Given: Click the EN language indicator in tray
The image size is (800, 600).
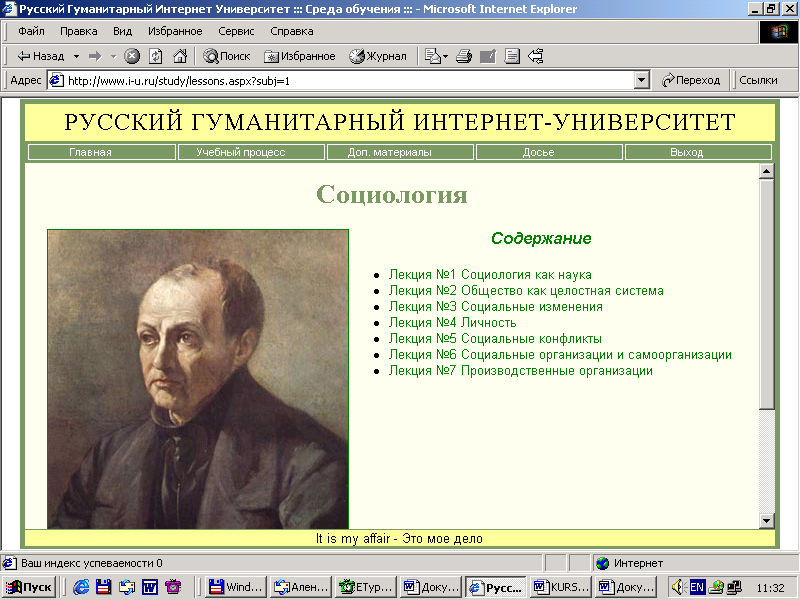Looking at the screenshot, I should 697,587.
